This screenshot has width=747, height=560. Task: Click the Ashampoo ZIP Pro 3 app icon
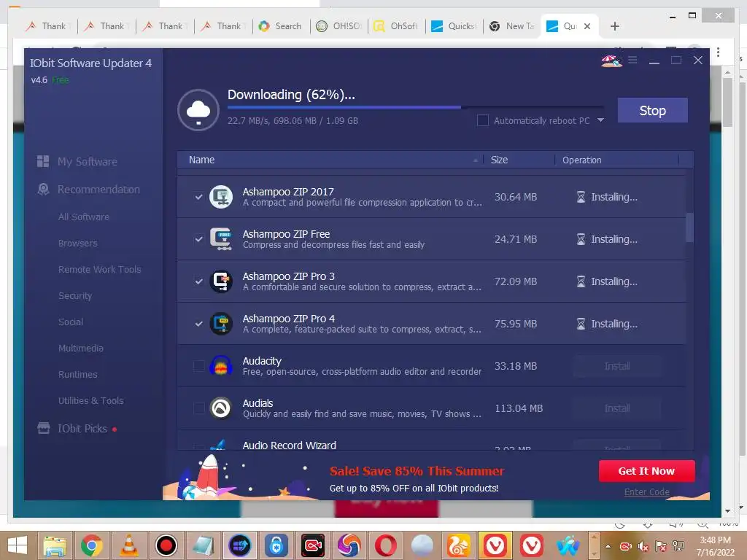[x=221, y=281]
